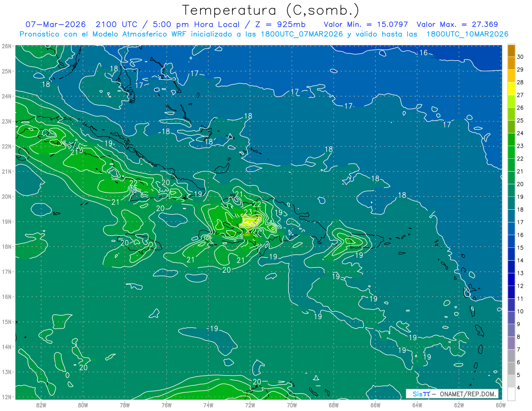Click the white colorbar swatch below 4
Viewport: 532px width, 411px height.
coord(511,394)
